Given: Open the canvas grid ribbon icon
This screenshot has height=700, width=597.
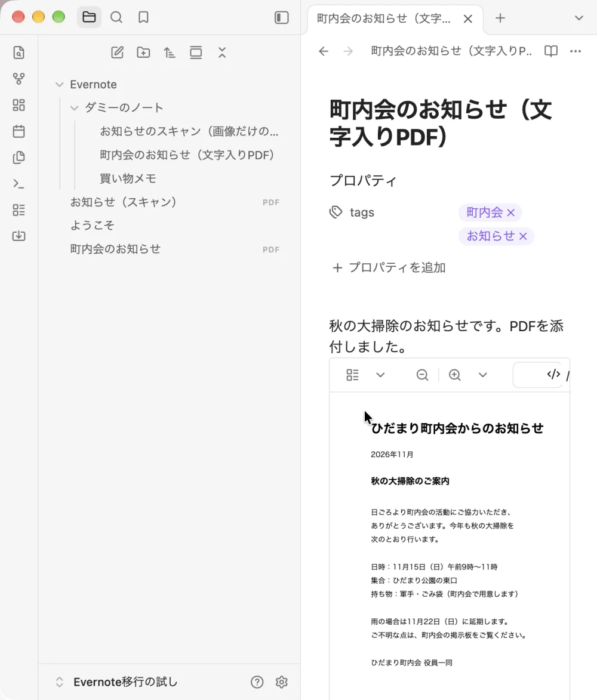Looking at the screenshot, I should pos(19,106).
